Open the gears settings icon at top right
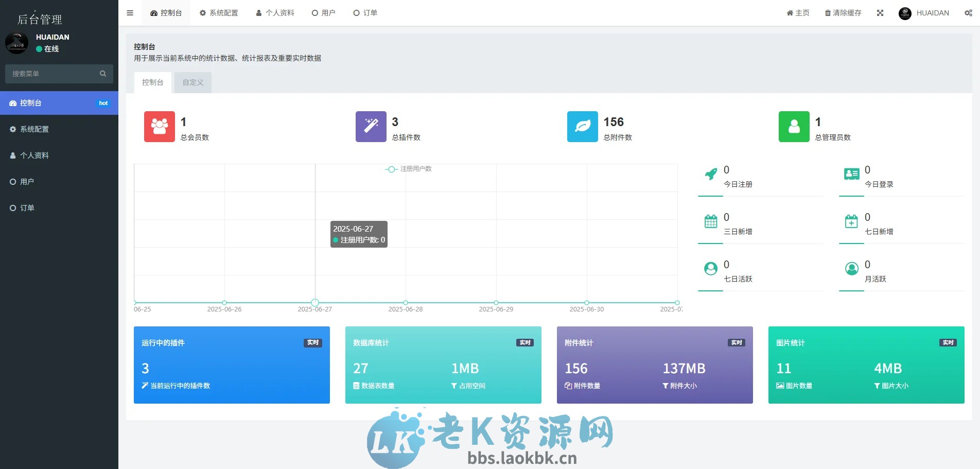Screen dimensions: 980x469 coord(969,12)
